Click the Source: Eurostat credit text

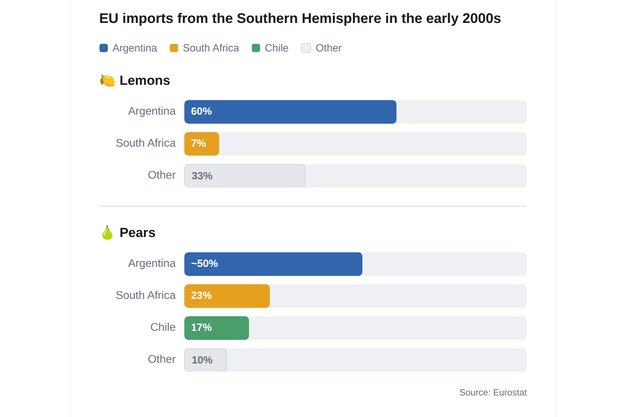(x=493, y=392)
